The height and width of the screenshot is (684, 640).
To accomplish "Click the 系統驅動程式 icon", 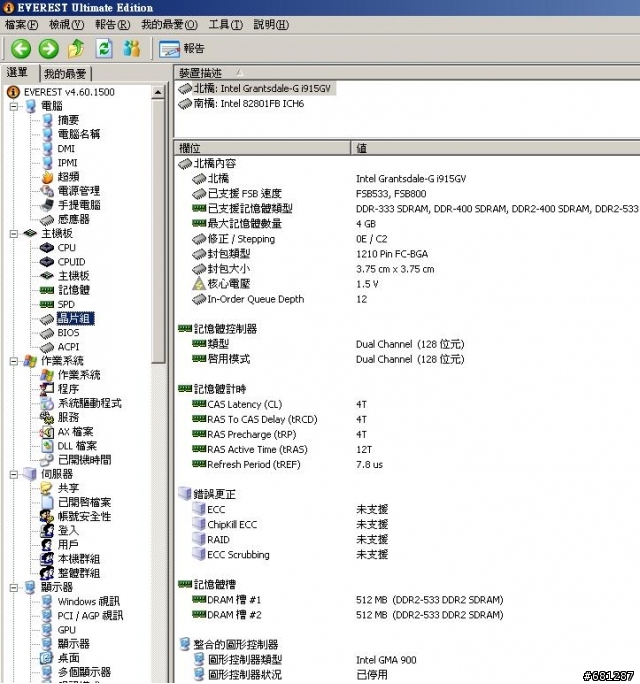I will tap(47, 403).
